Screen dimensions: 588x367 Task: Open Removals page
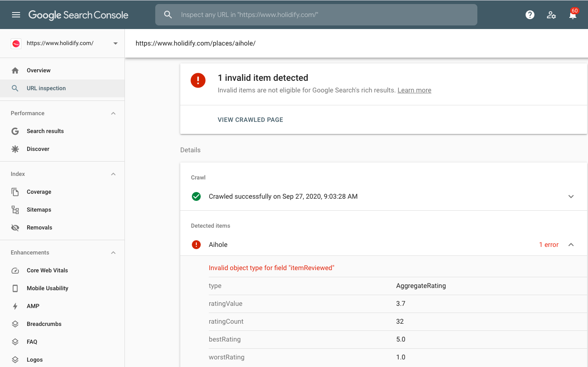tap(62, 228)
